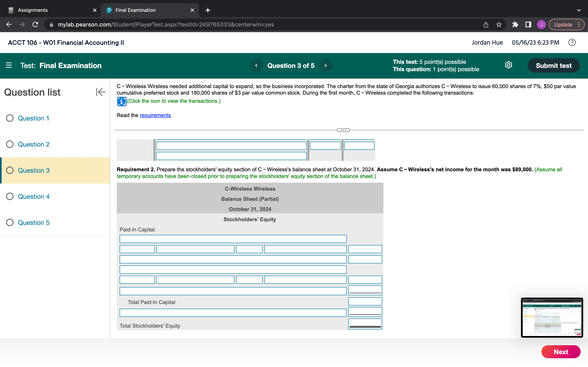The width and height of the screenshot is (588, 367).
Task: Click the blue info icon for transactions
Action: pyautogui.click(x=121, y=101)
